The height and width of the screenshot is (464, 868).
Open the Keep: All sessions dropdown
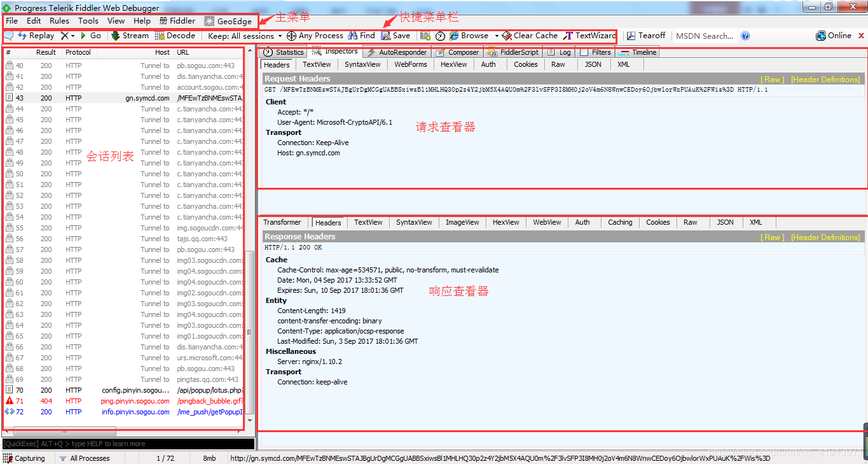pyautogui.click(x=245, y=36)
